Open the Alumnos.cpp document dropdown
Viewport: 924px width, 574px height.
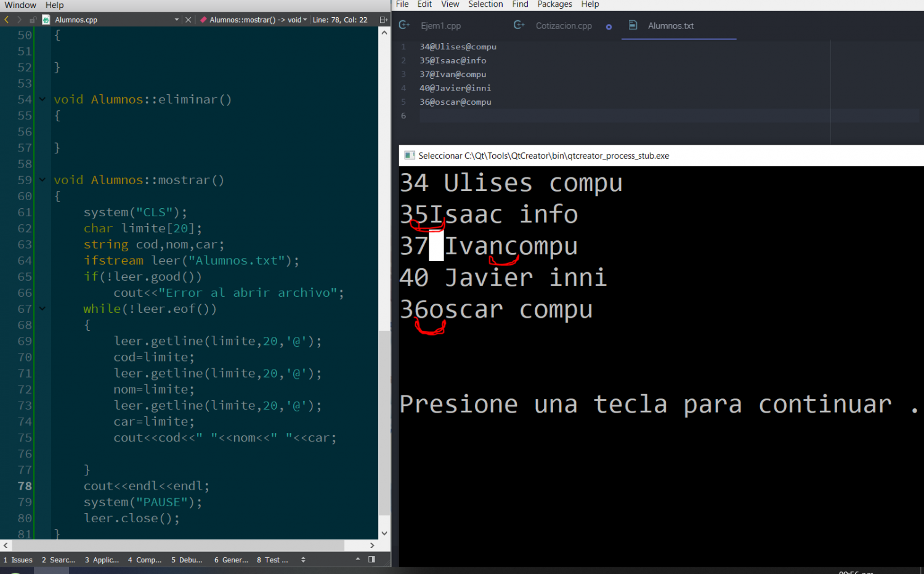pyautogui.click(x=176, y=20)
